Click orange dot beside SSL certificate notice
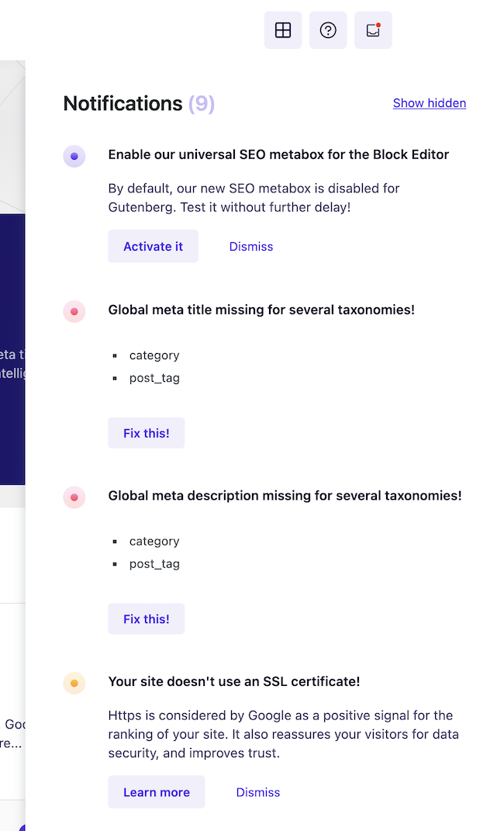This screenshot has height=831, width=504. coord(74,684)
